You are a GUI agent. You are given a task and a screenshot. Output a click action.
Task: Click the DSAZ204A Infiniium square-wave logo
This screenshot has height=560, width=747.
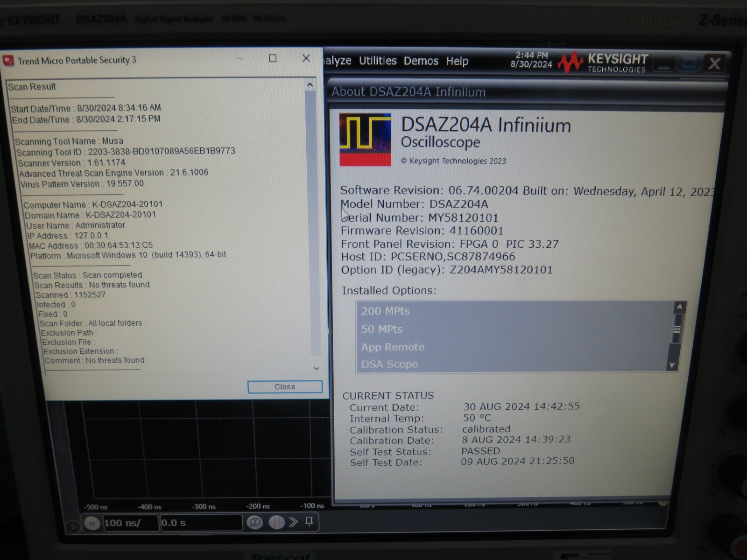click(x=365, y=140)
